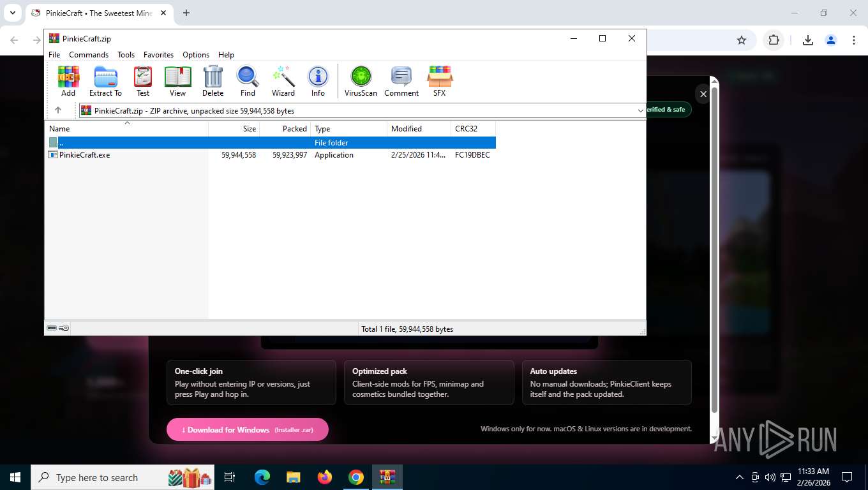Open the notification center icon

point(847,477)
